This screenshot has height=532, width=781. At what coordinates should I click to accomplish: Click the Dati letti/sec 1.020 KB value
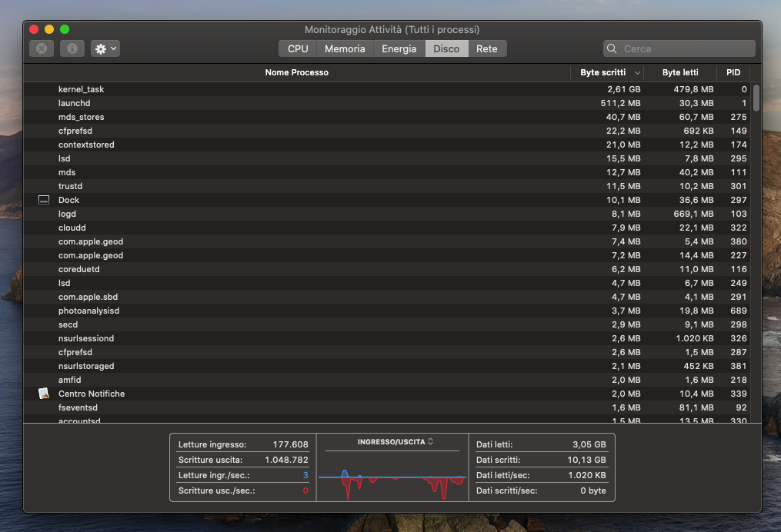587,475
